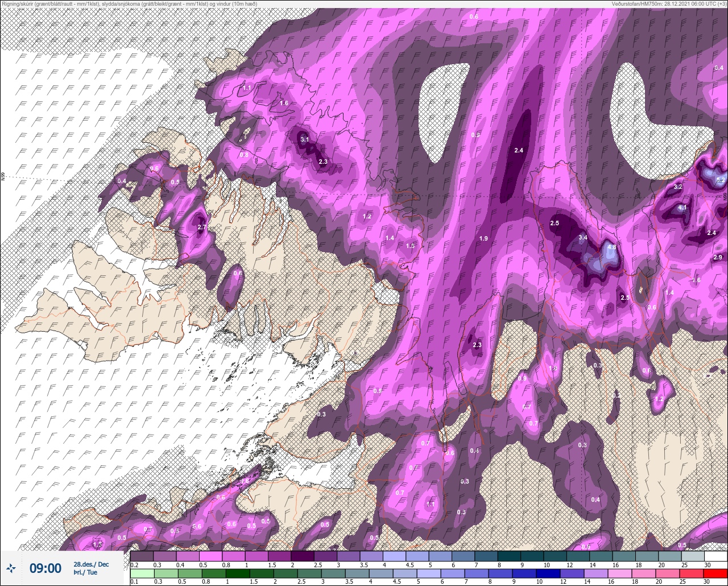Click the 1.9 precipitation value on the map
Image resolution: width=728 pixels, height=586 pixels.
click(x=483, y=238)
